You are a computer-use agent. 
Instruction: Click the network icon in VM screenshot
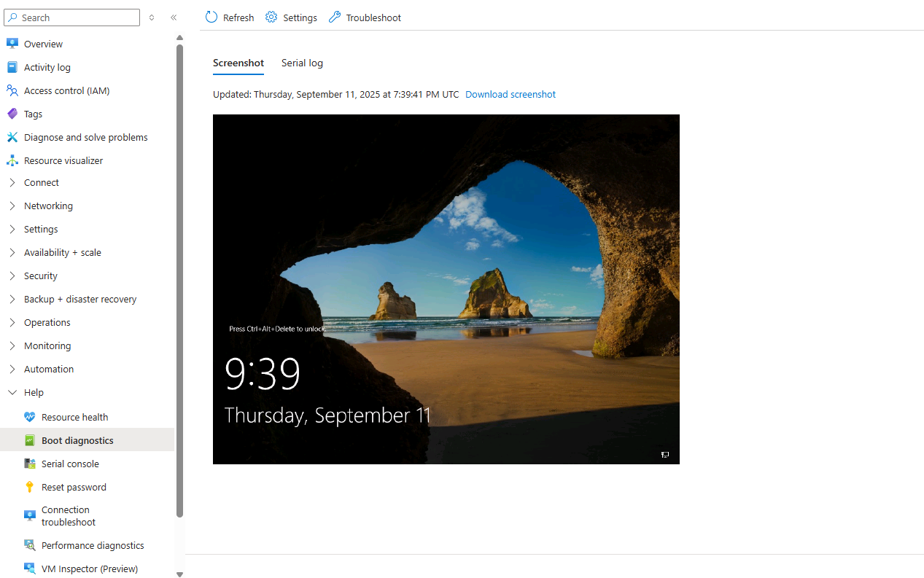[665, 454]
